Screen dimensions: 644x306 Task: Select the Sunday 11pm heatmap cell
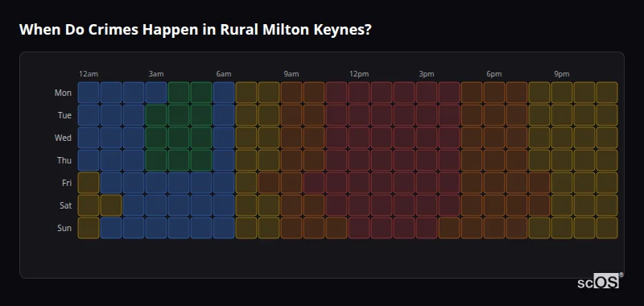coord(607,228)
